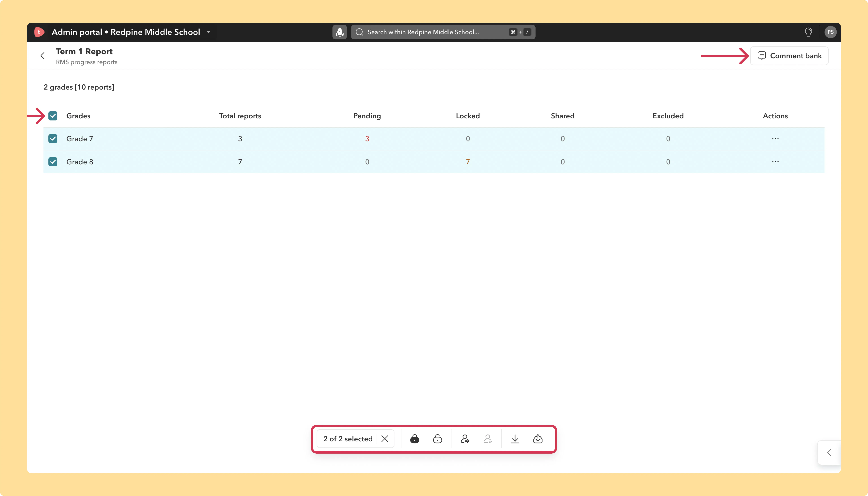868x496 pixels.
Task: Open the PS user avatar menu
Action: pyautogui.click(x=830, y=32)
